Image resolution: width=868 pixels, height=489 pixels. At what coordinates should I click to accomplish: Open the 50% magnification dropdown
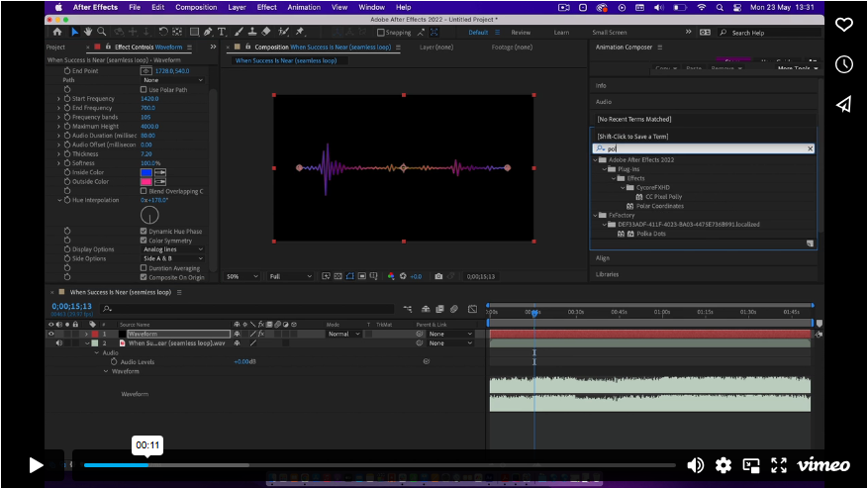click(x=241, y=276)
